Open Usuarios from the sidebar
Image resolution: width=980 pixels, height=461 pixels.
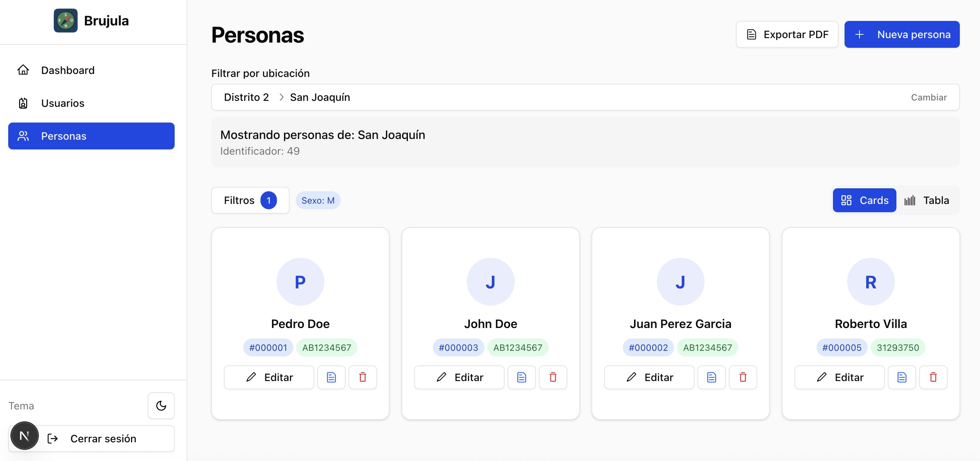coord(63,103)
